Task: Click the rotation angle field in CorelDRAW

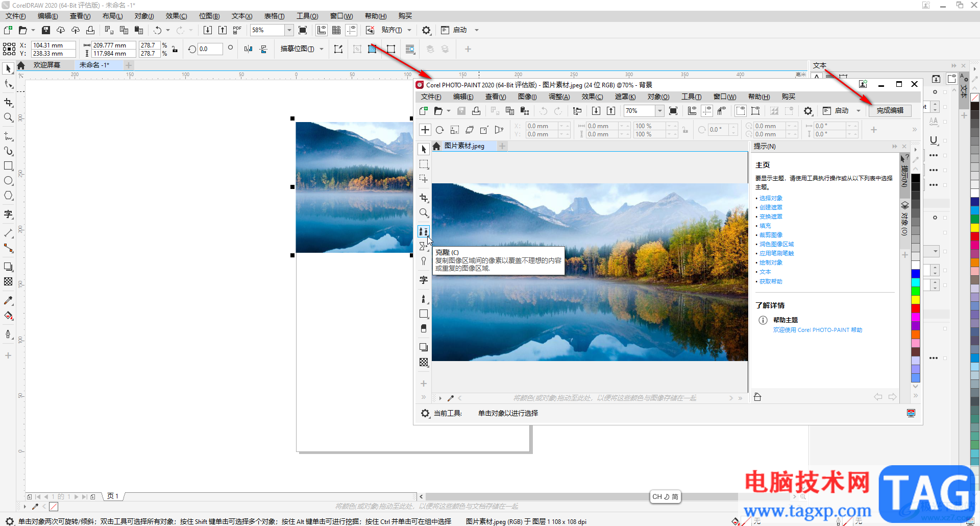Action: click(210, 49)
